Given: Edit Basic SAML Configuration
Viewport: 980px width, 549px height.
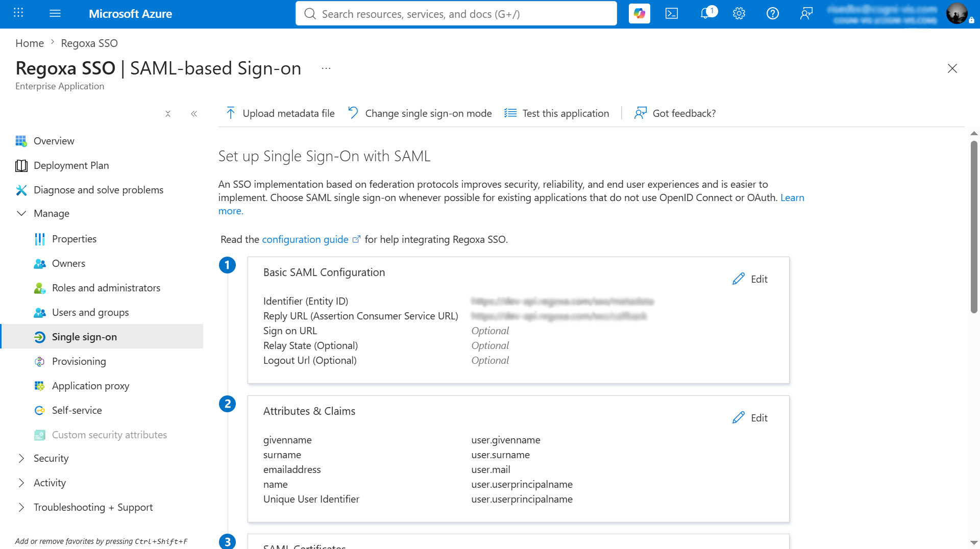Looking at the screenshot, I should click(x=750, y=279).
